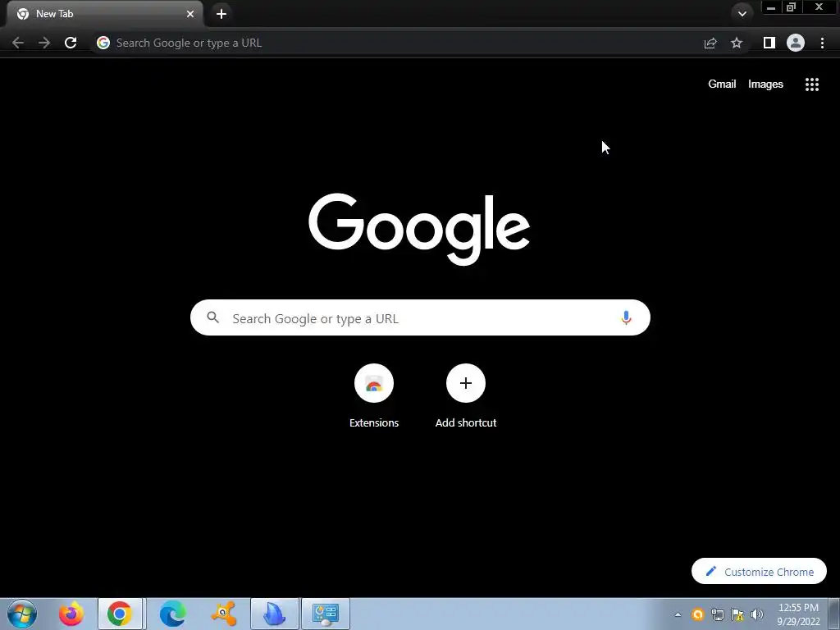Screen dimensions: 840x630
Task: Click the Google icon in address bar
Action: (103, 43)
